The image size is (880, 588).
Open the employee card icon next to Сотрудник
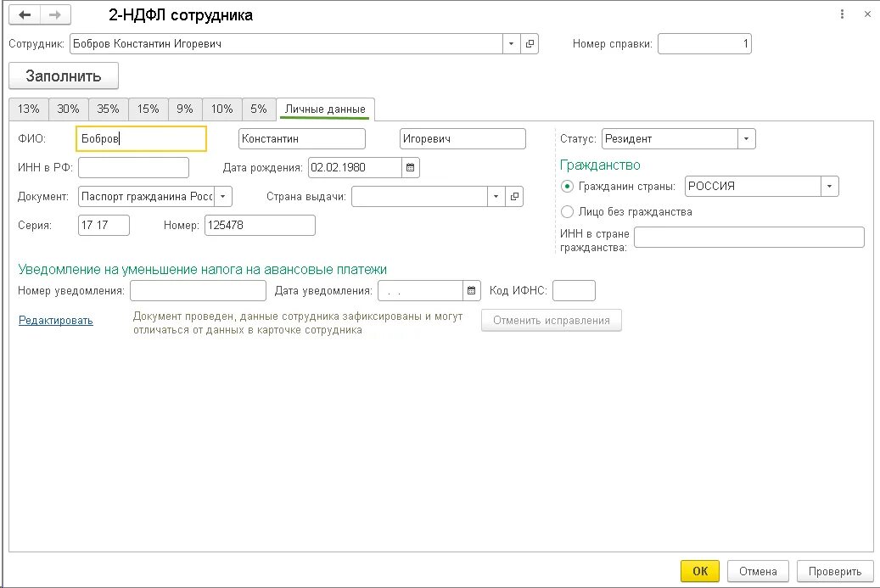pyautogui.click(x=530, y=44)
